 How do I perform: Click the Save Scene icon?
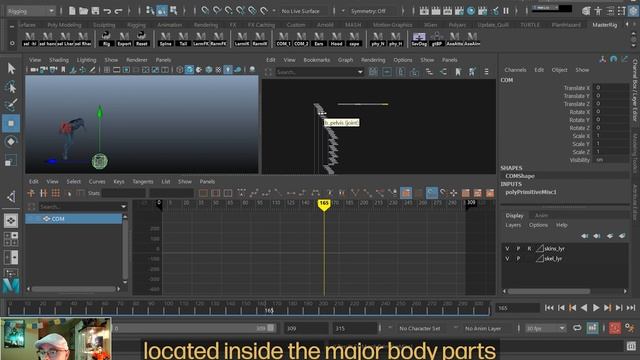click(x=96, y=11)
